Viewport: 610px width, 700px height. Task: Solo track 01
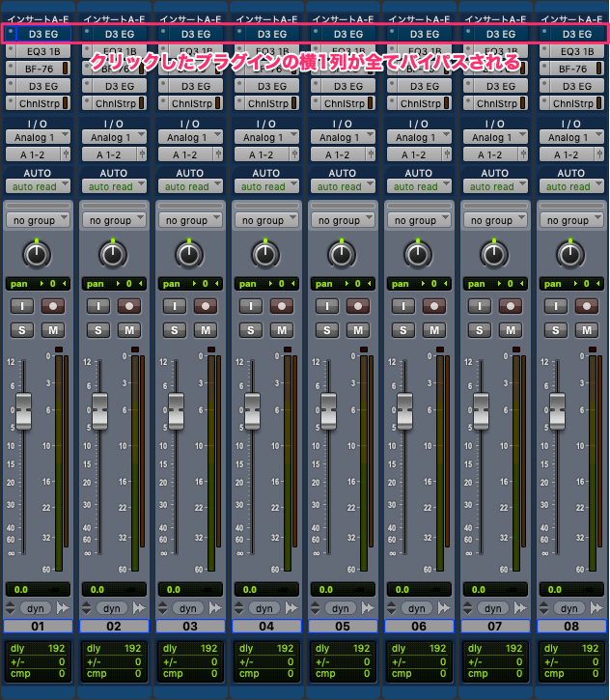coord(21,330)
